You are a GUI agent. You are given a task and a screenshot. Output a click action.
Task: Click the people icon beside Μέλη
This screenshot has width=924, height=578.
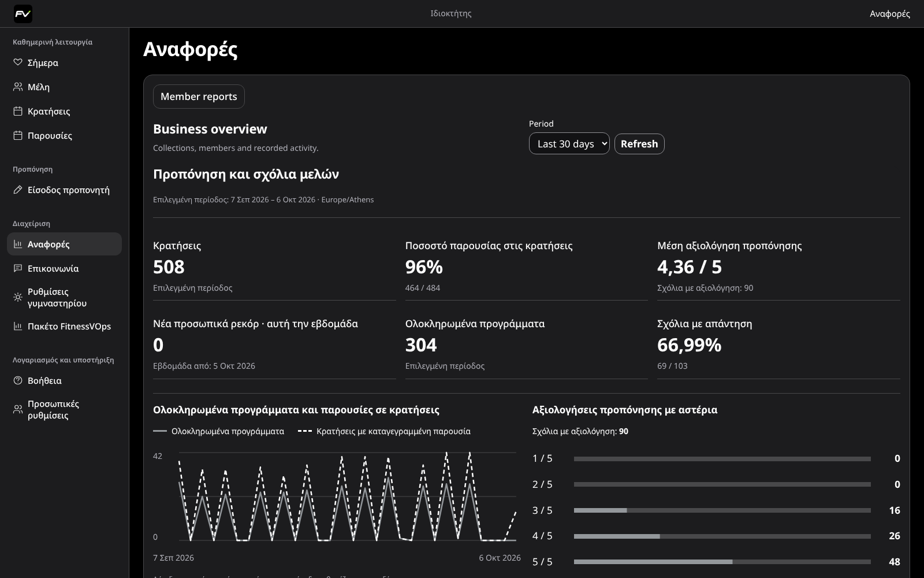[x=18, y=87]
